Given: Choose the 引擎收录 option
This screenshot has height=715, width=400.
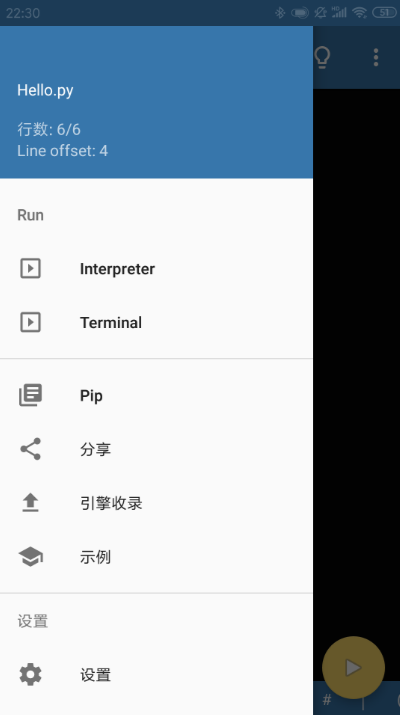Looking at the screenshot, I should 156,503.
